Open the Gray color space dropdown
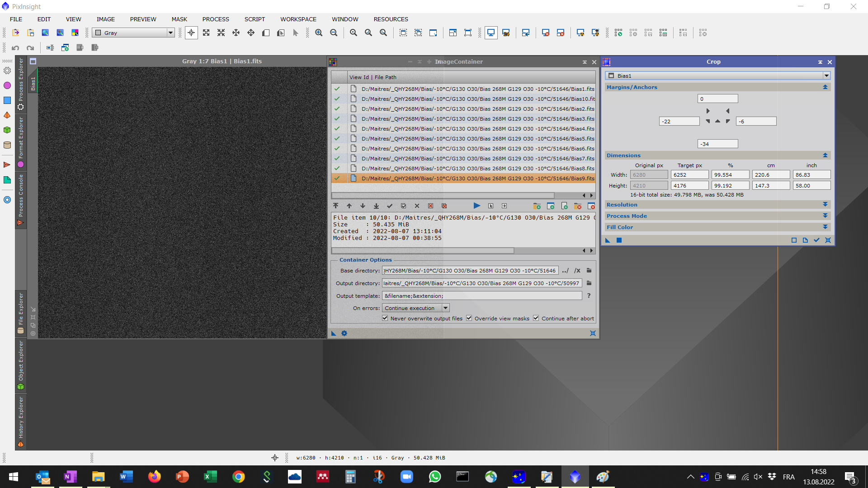The width and height of the screenshot is (868, 488). pyautogui.click(x=133, y=33)
